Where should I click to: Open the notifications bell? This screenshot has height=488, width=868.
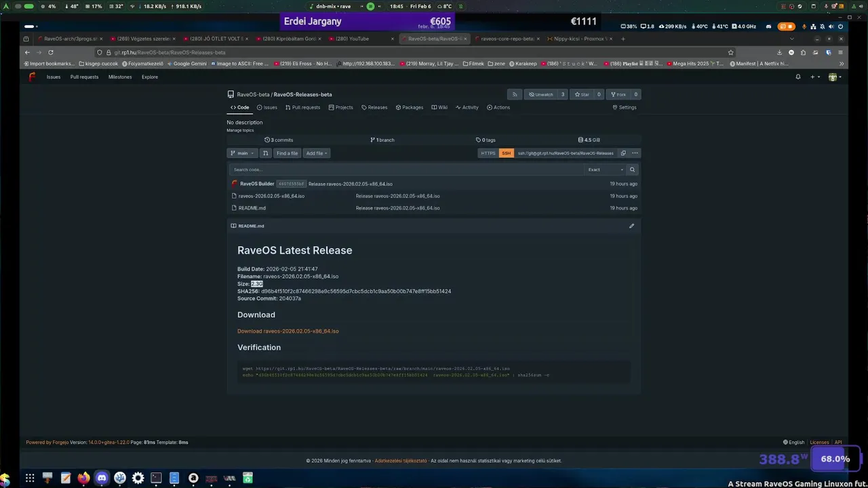pos(798,77)
